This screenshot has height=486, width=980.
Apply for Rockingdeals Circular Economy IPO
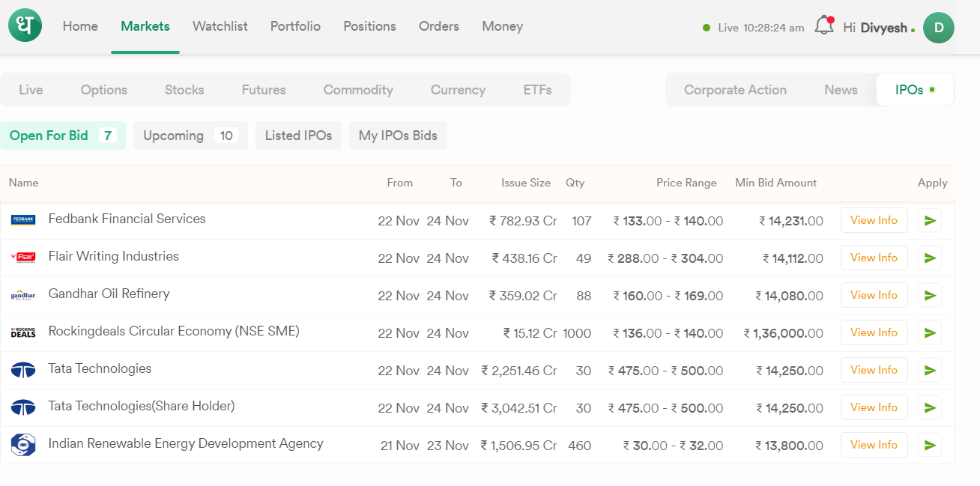930,332
